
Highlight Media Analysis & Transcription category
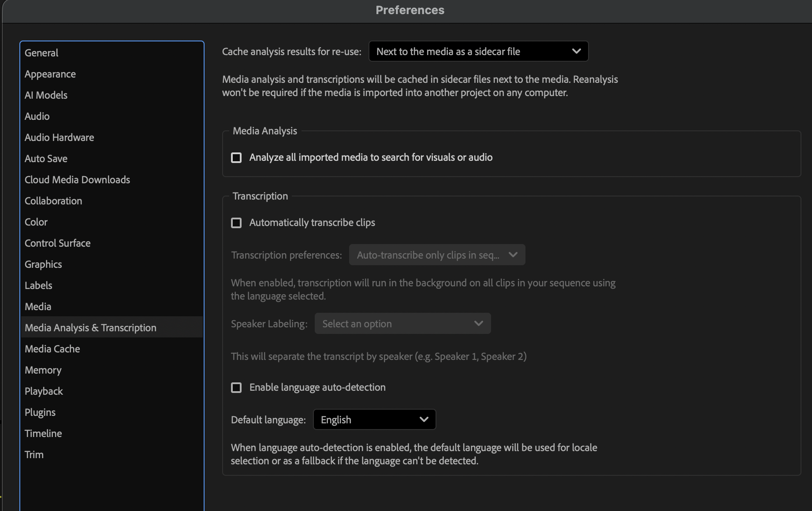90,327
